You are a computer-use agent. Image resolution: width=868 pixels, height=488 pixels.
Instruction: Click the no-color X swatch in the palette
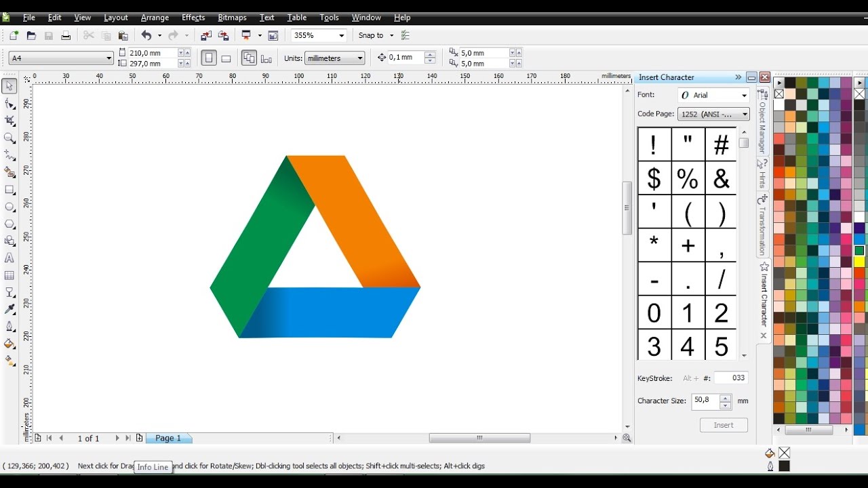coord(778,94)
